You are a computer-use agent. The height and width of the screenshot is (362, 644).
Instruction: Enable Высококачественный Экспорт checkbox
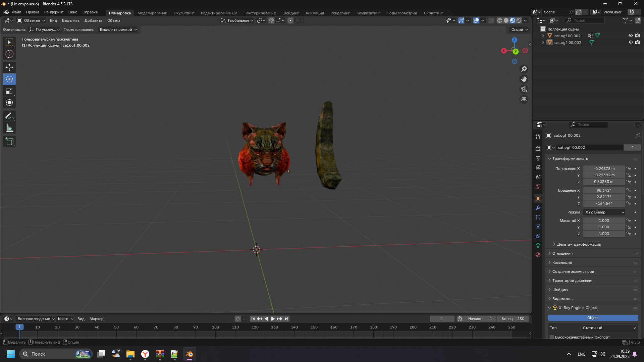click(552, 337)
